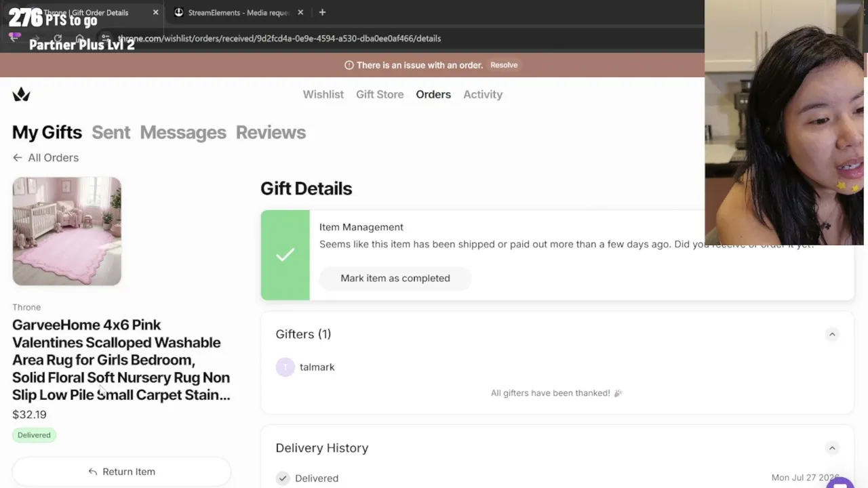Click the site settings icon in address bar
868x488 pixels.
click(x=105, y=39)
